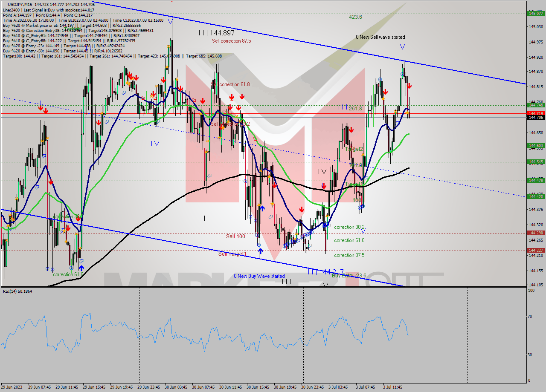The height and width of the screenshot is (392, 546).
Task: Click the green 'correction 38.2' label
Action: coord(349,228)
